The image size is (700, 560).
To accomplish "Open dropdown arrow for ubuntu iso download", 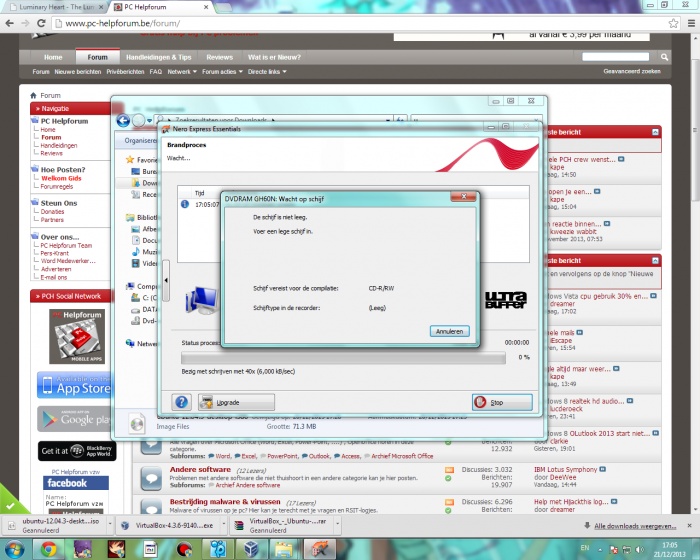I will pyautogui.click(x=110, y=526).
